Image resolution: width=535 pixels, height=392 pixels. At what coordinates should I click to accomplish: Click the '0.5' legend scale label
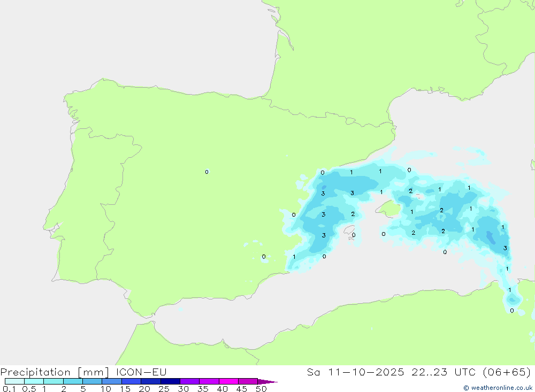coord(29,389)
